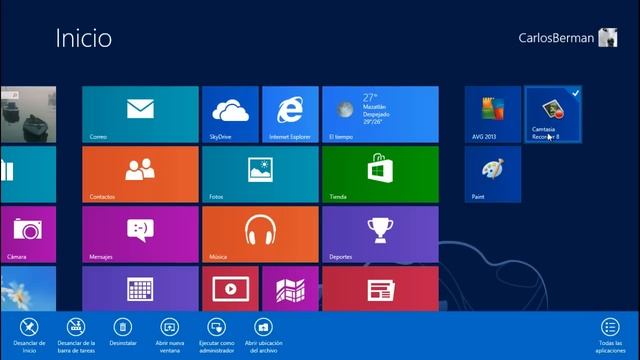Click the user account picture
Screen dimensions: 640x360
pyautogui.click(x=608, y=38)
